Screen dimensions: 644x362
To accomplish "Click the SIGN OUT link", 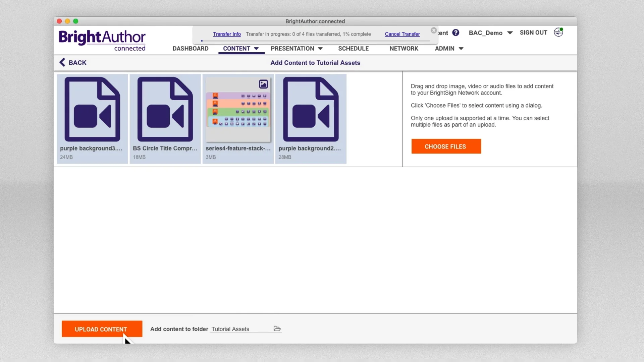I will click(x=533, y=33).
